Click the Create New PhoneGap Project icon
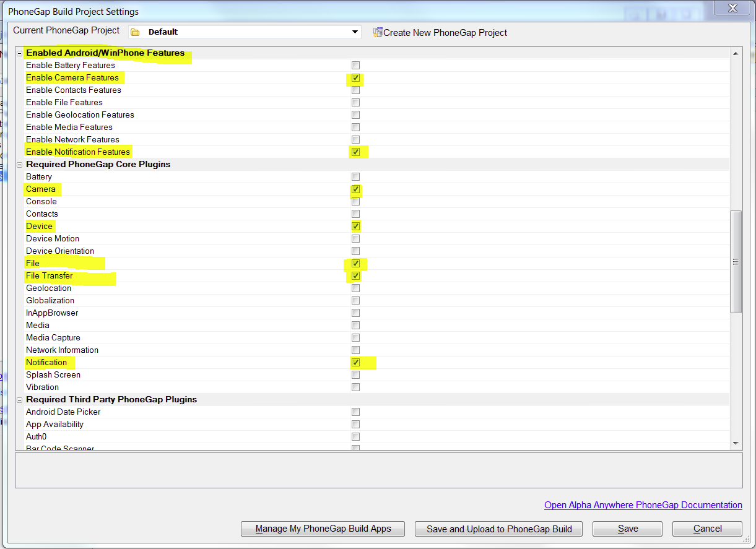 [x=377, y=32]
